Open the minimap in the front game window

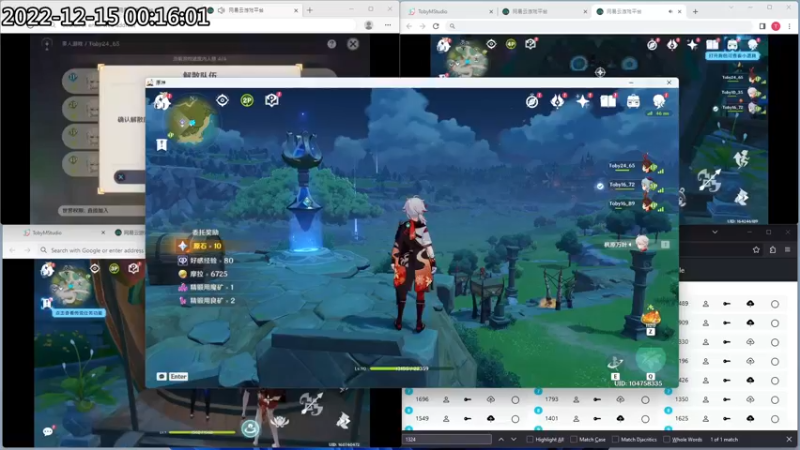[x=192, y=122]
